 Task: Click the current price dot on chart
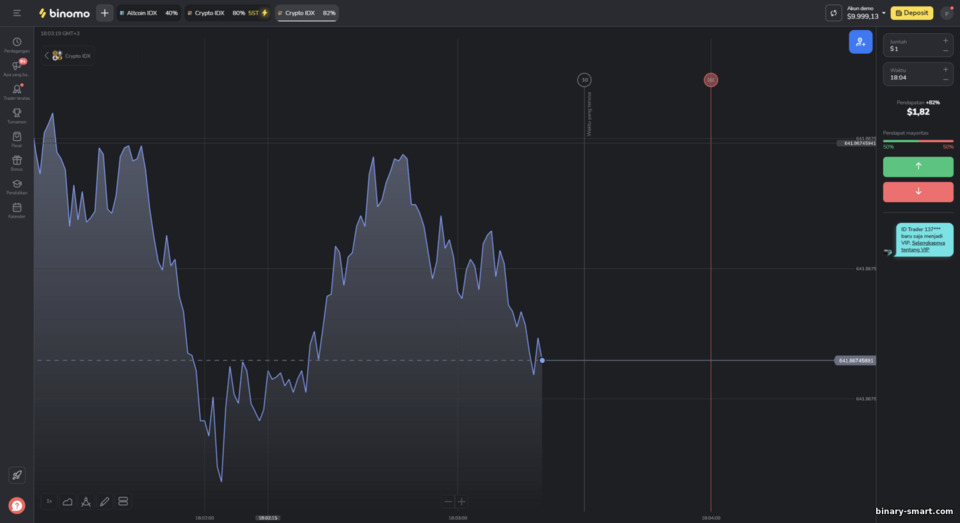pyautogui.click(x=542, y=361)
